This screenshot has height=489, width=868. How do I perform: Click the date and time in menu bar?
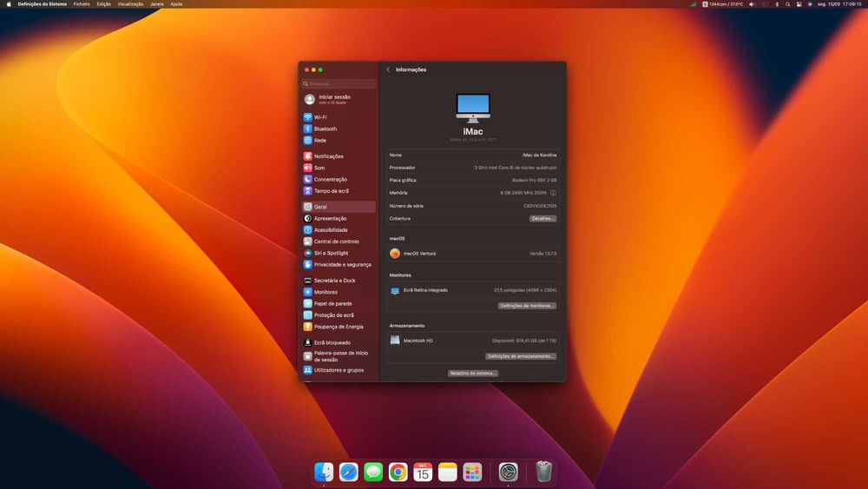pos(839,3)
